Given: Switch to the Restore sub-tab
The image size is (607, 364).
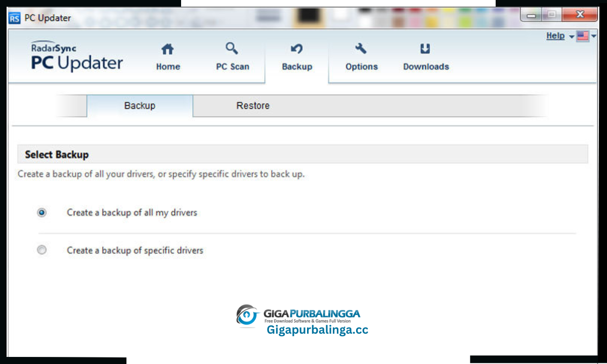Looking at the screenshot, I should (253, 106).
